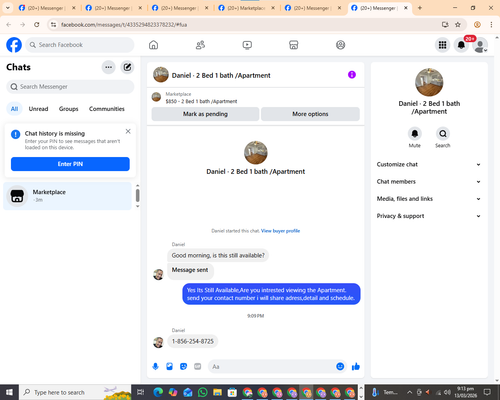
Task: Choose a sticker icon
Action: [183, 367]
